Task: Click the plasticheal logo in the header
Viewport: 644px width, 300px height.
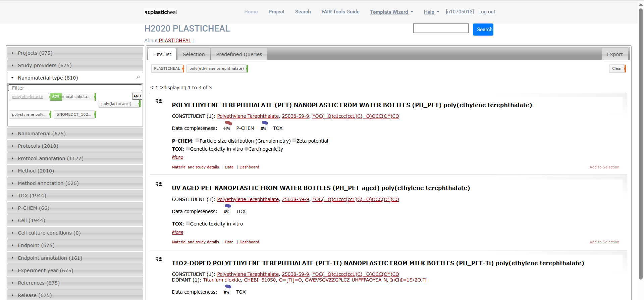Action: tap(161, 12)
